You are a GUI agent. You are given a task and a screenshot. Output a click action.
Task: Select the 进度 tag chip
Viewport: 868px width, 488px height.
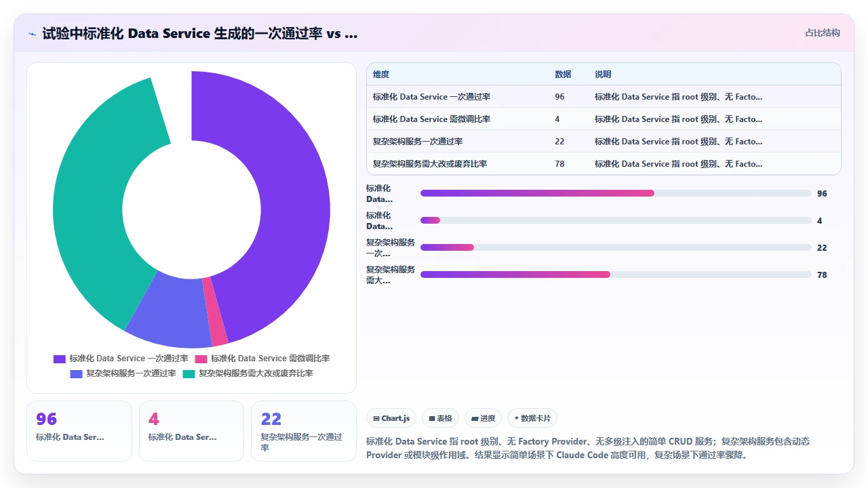[484, 418]
